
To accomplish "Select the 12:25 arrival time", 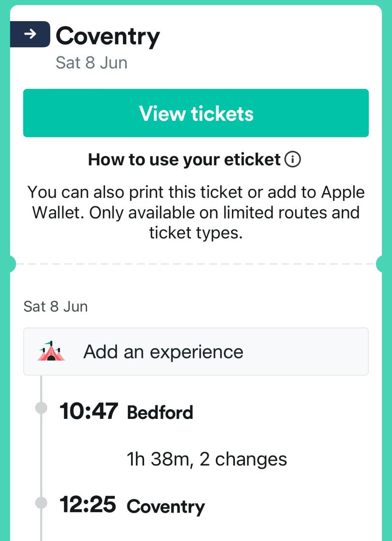I will (x=88, y=505).
